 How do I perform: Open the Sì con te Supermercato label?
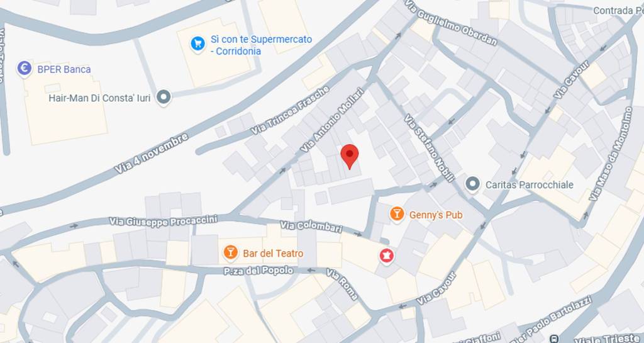(x=261, y=45)
